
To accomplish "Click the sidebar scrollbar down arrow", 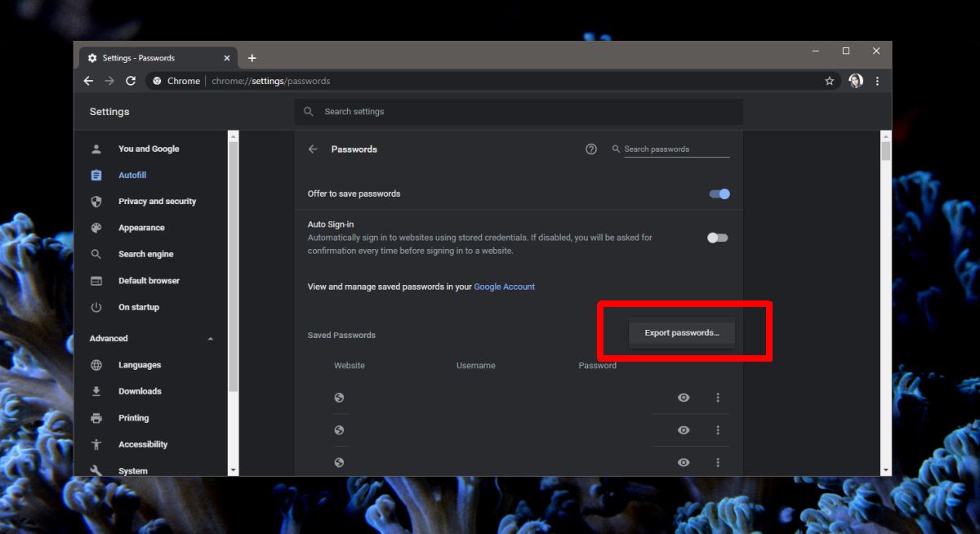I will 233,470.
